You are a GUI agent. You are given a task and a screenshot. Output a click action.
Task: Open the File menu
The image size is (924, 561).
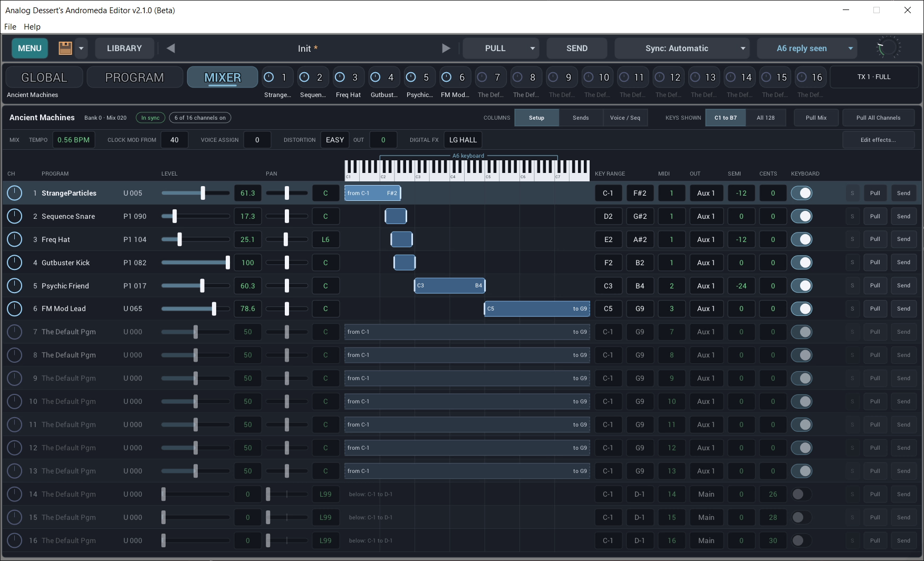pyautogui.click(x=10, y=26)
